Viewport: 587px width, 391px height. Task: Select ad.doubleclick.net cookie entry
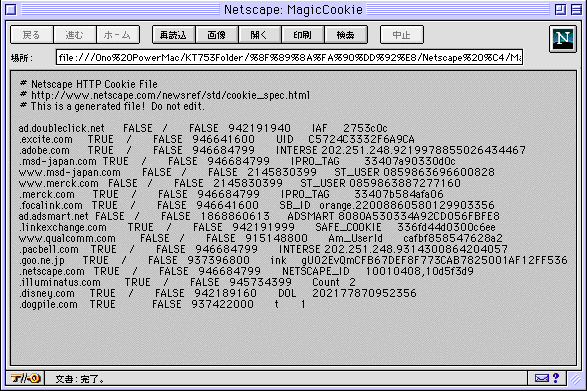click(203, 128)
